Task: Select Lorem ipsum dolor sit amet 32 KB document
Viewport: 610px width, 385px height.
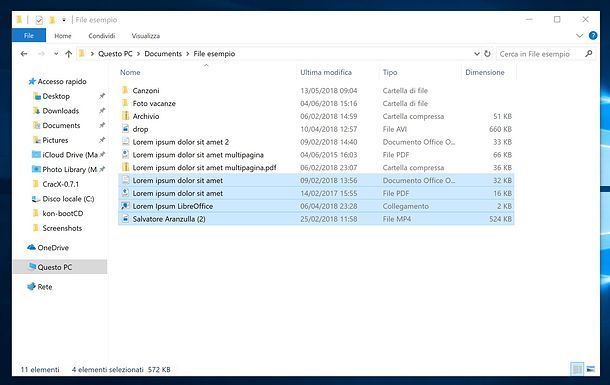Action: 316,180
